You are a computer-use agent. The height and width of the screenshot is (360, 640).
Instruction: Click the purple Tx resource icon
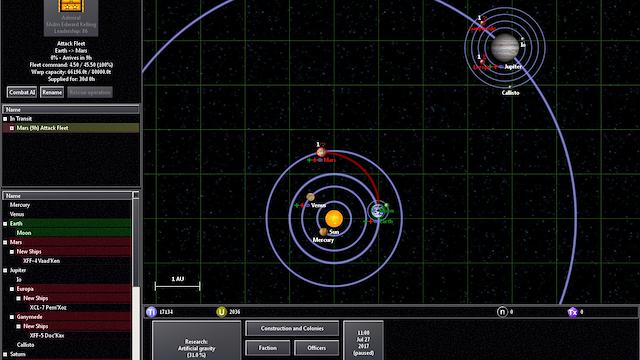(x=573, y=312)
